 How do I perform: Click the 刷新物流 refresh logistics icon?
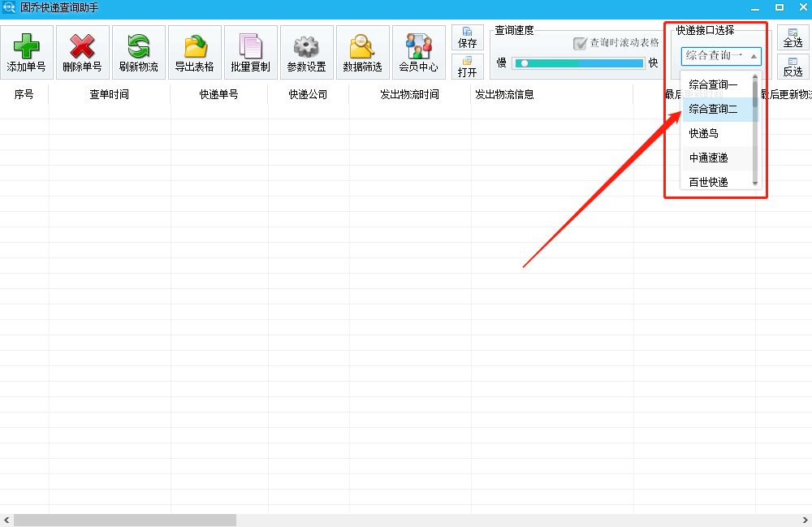tap(137, 50)
